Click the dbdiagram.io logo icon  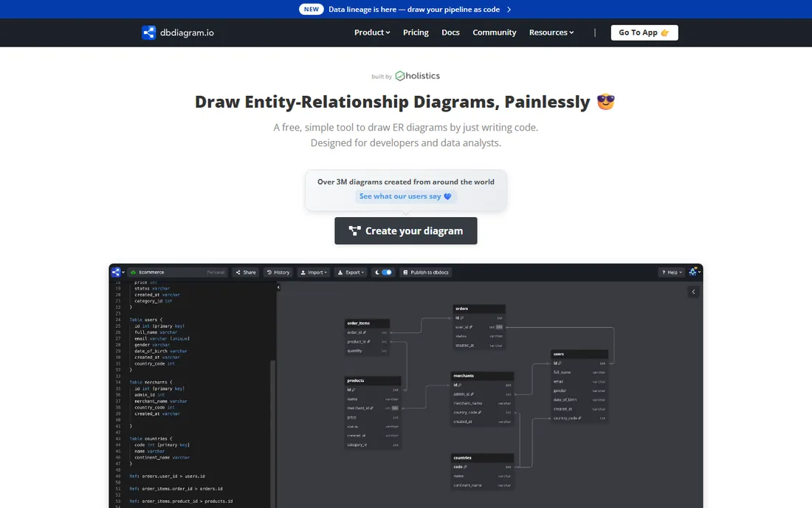[148, 32]
